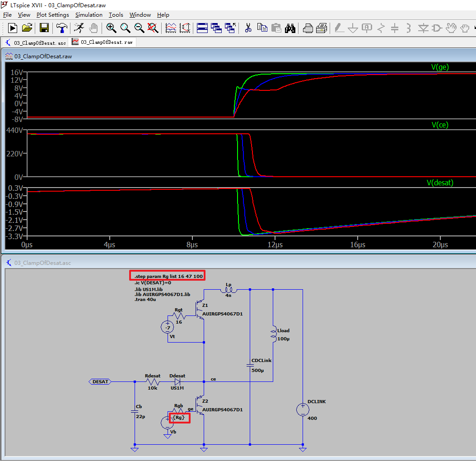
Task: Click the Find binoculars icon
Action: point(290,28)
